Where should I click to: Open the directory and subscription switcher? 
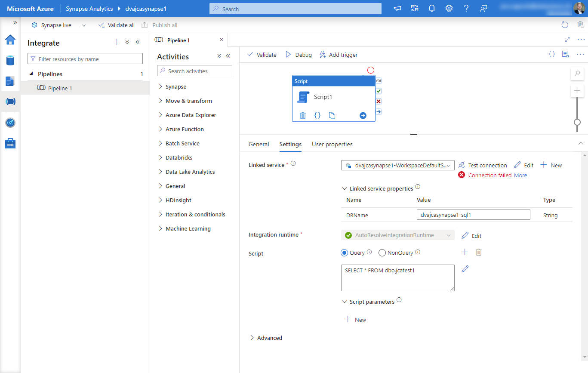pos(415,9)
